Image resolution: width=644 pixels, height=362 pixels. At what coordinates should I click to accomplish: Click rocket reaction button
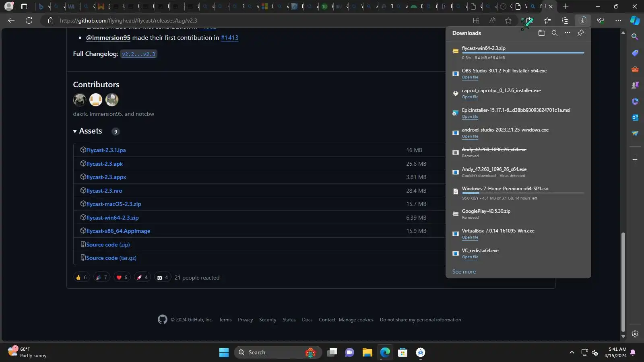tap(142, 278)
